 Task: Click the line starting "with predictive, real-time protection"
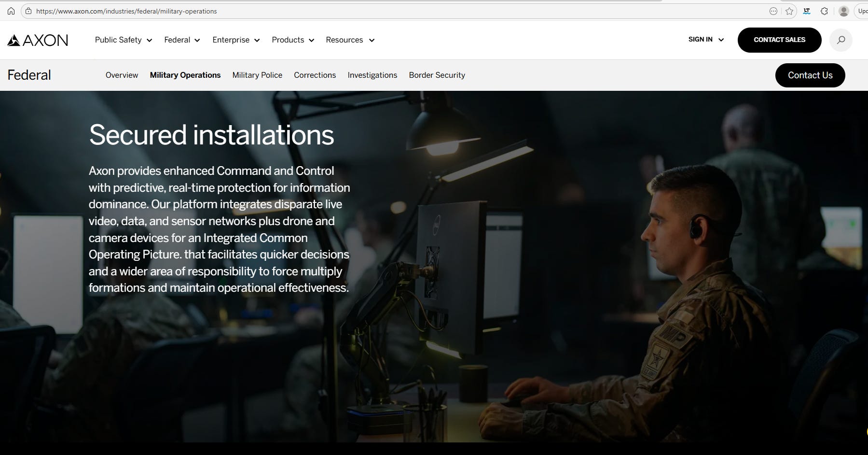(x=220, y=188)
